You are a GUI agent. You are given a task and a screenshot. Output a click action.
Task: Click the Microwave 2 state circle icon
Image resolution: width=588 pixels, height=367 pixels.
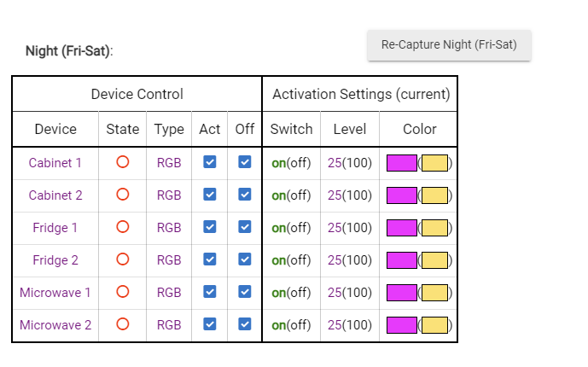pyautogui.click(x=123, y=324)
